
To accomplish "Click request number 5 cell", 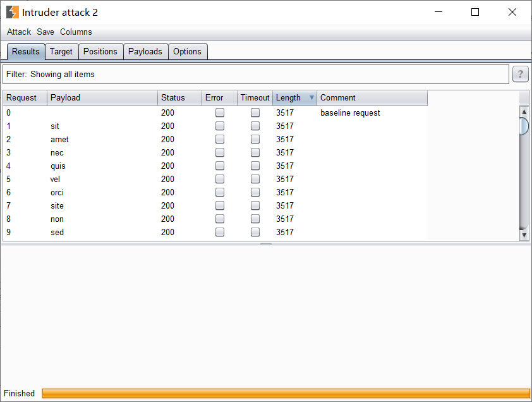I will (25, 179).
